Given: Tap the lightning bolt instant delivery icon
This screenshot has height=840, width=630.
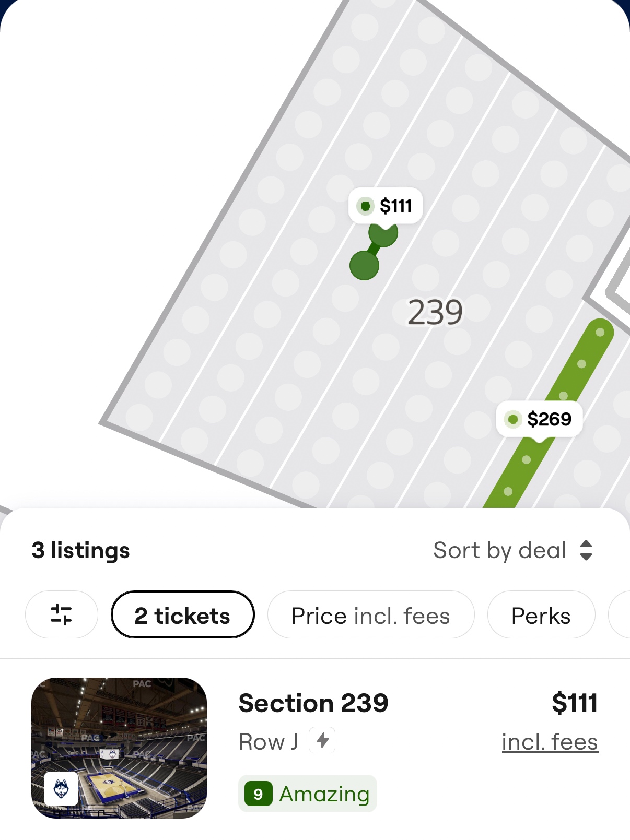Looking at the screenshot, I should tap(322, 740).
